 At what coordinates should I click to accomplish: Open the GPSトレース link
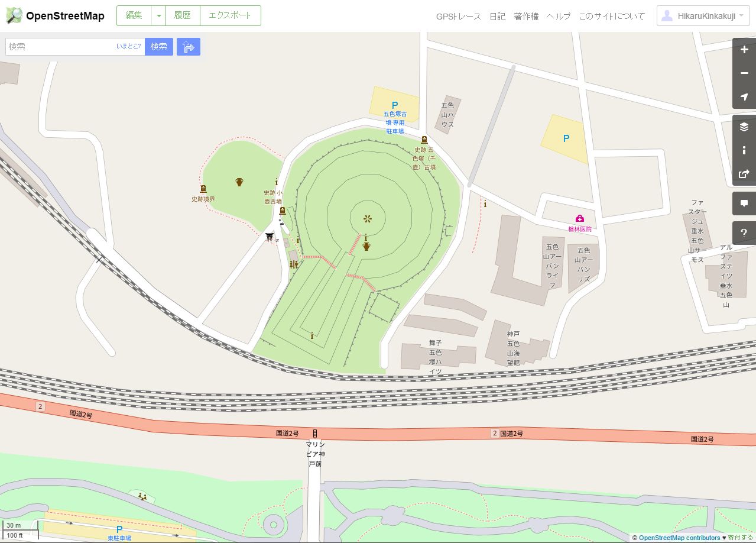click(x=459, y=17)
